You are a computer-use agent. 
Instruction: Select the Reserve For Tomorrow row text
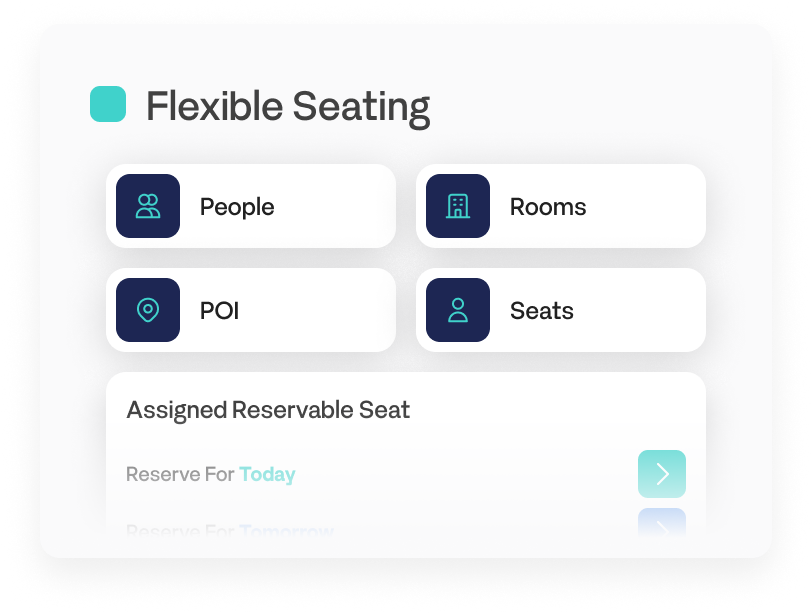(x=230, y=530)
